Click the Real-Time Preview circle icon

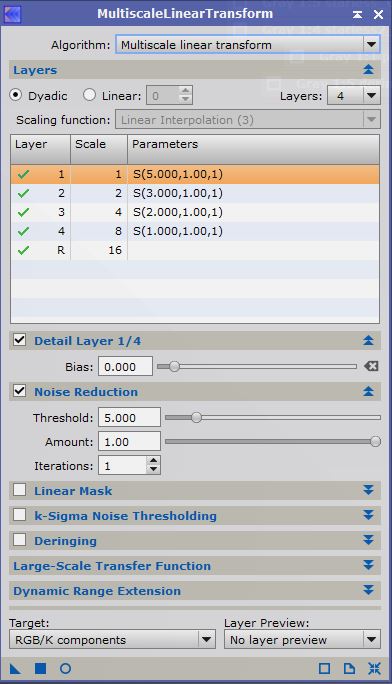pos(65,668)
